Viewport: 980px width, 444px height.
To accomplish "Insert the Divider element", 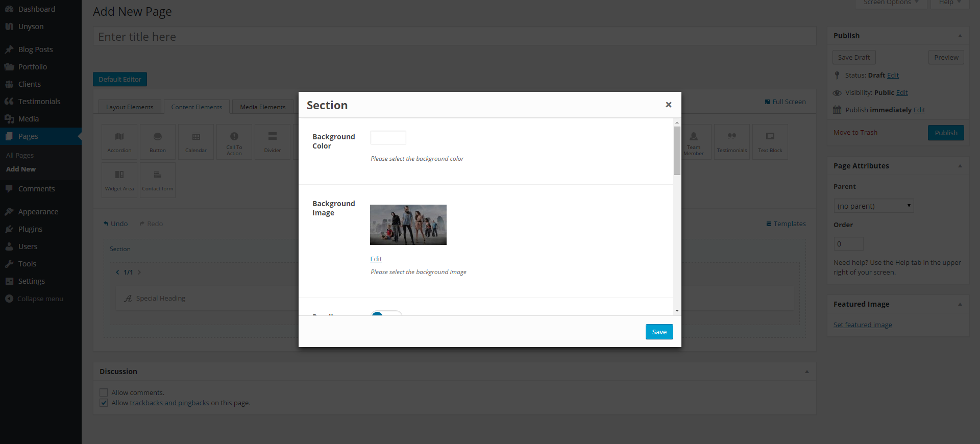I will click(273, 141).
